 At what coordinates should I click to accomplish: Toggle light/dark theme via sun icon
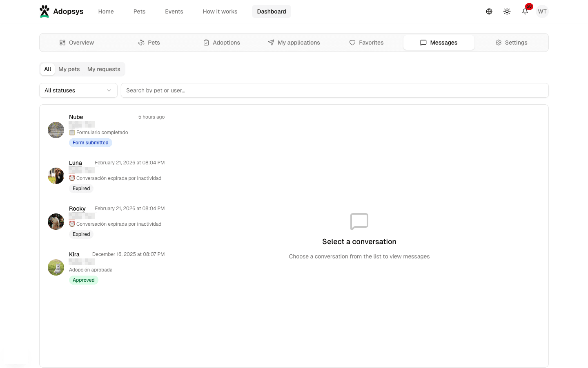click(x=507, y=11)
